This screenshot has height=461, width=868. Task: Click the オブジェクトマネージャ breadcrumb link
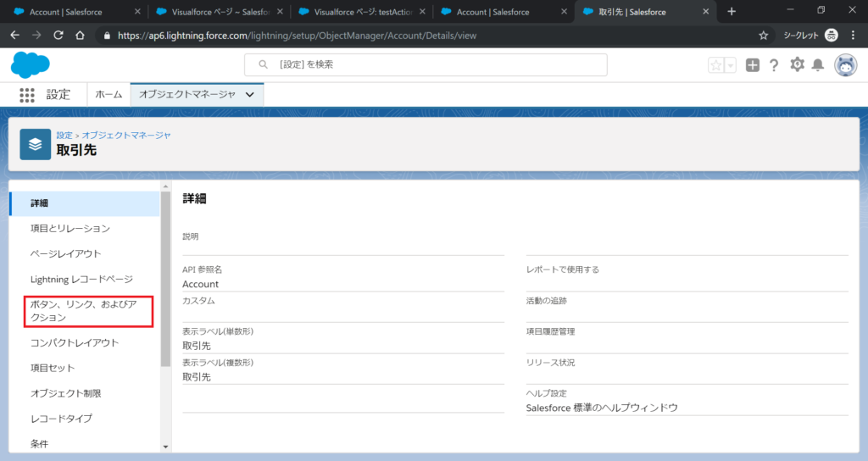coord(126,135)
